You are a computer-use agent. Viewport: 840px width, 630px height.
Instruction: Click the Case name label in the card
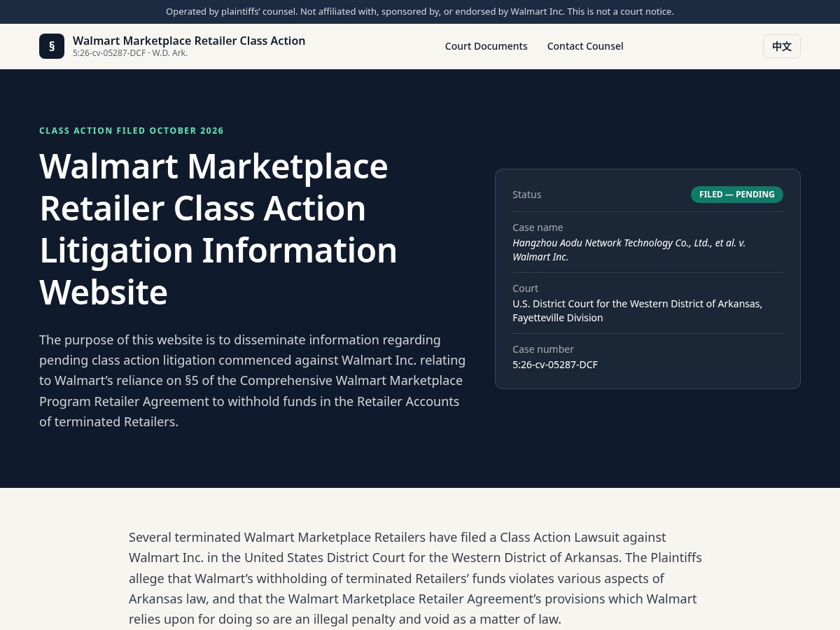pyautogui.click(x=538, y=227)
